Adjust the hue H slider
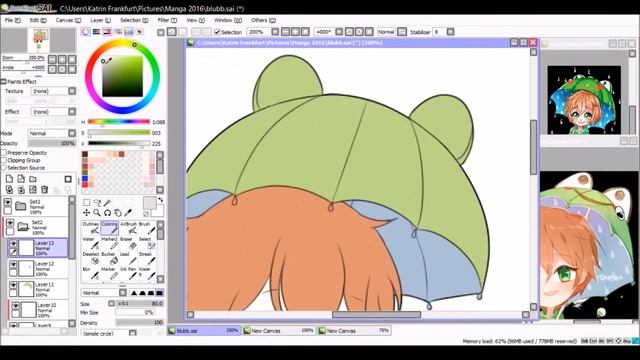The width and height of the screenshot is (640, 360). (119, 122)
